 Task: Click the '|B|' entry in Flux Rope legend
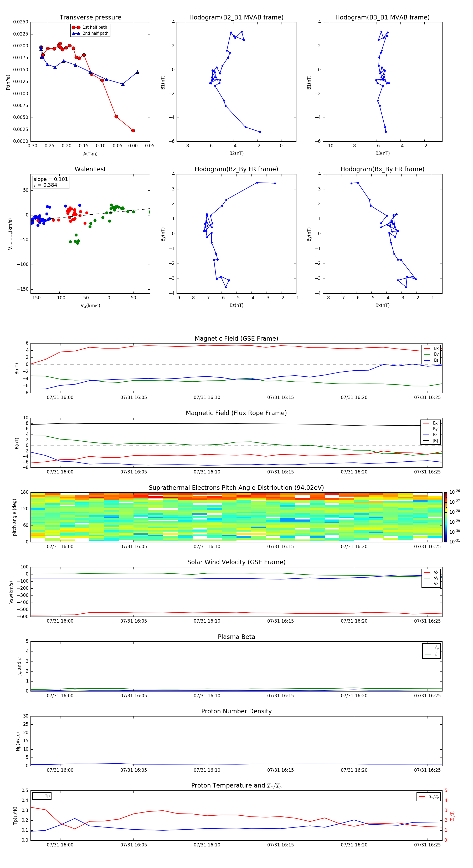click(431, 441)
